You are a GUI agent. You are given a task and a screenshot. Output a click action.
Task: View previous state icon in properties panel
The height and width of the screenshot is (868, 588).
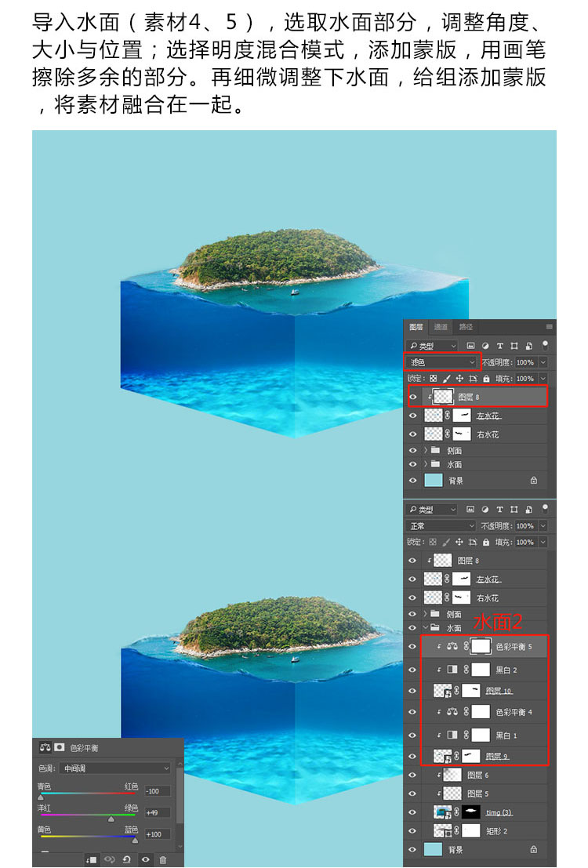[x=109, y=859]
